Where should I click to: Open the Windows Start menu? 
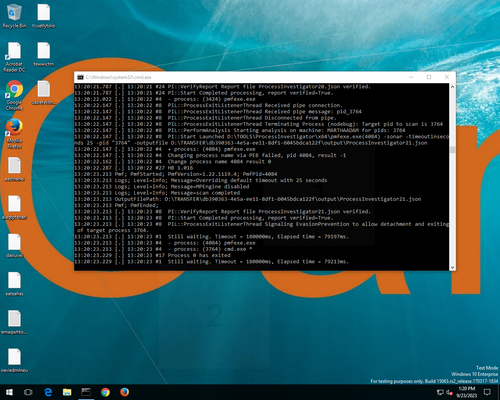pyautogui.click(x=9, y=392)
